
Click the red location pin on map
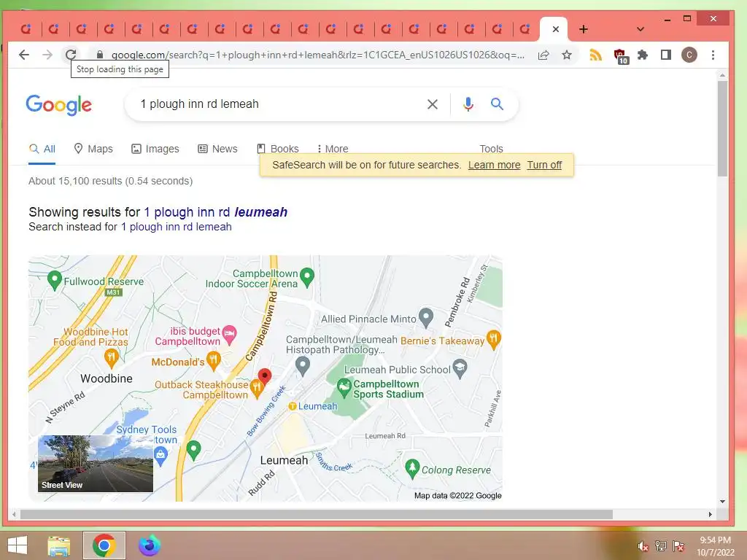pos(264,376)
